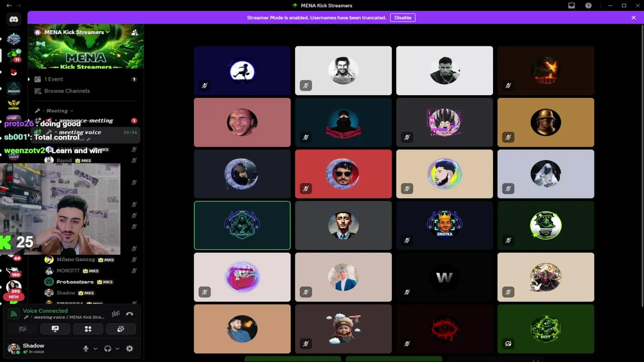This screenshot has width=644, height=362.
Task: Select the white hooded figure tile
Action: tap(545, 174)
